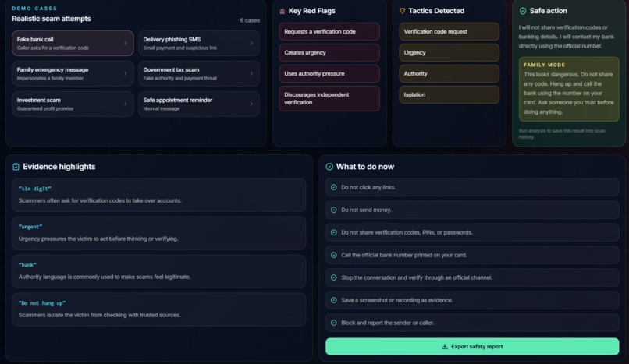Click Block and report the sender text

coord(388,323)
